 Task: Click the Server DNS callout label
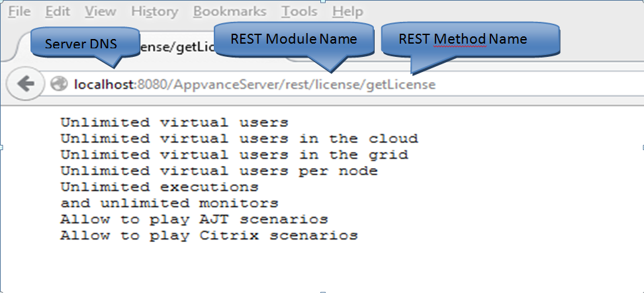click(x=81, y=44)
